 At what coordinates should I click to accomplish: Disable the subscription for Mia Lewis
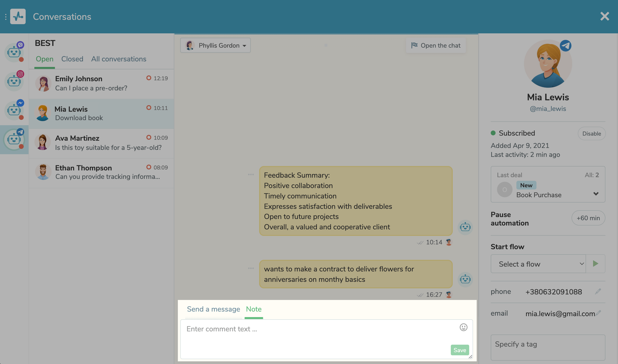[x=591, y=133]
